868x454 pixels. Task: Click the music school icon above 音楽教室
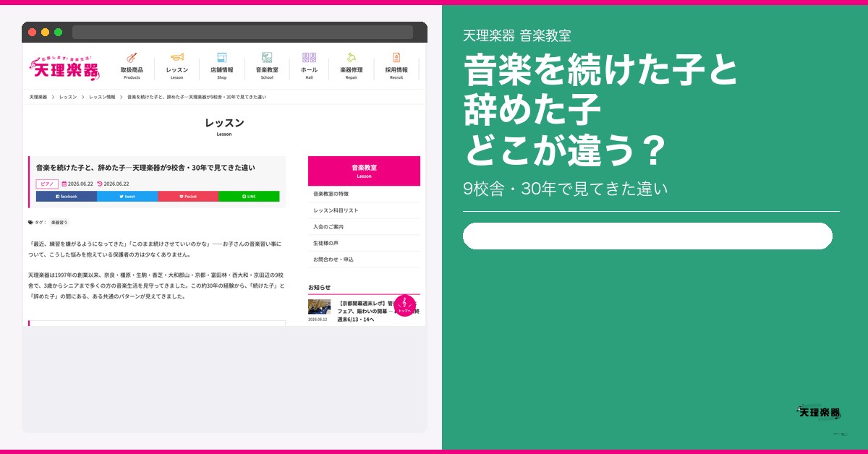(x=267, y=58)
